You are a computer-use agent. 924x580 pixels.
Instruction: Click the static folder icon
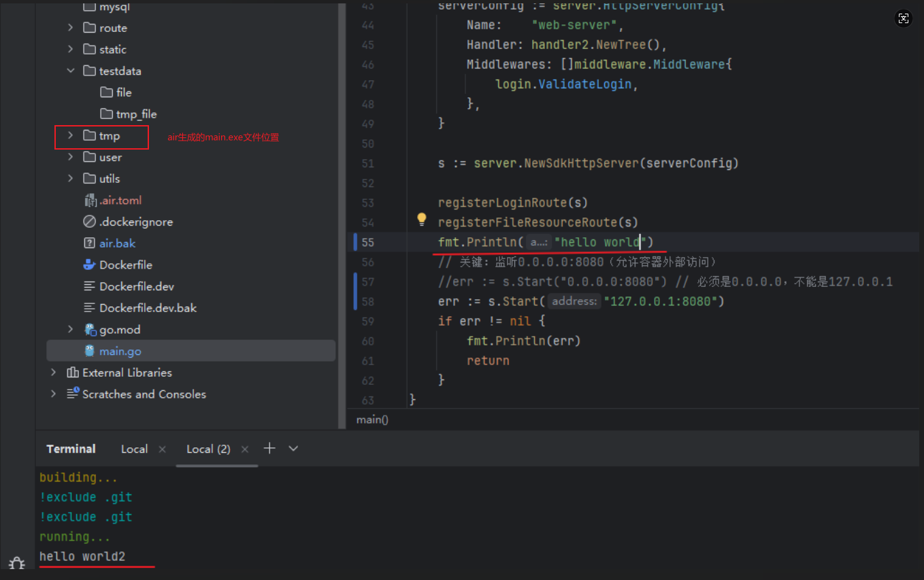(x=89, y=49)
